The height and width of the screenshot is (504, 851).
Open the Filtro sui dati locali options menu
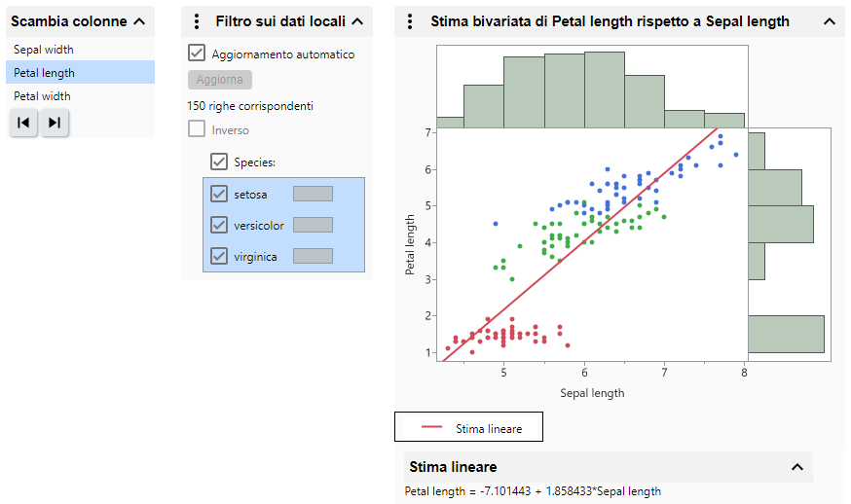click(197, 20)
